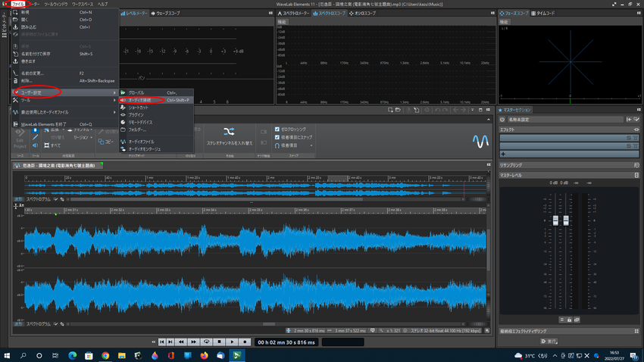Select 名前を付けて保存 menu entry
This screenshot has height=362, width=644.
pos(65,54)
